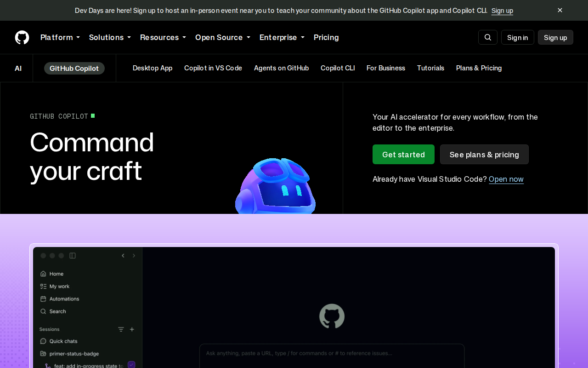Click Sign up button in header
The width and height of the screenshot is (588, 368).
pyautogui.click(x=555, y=37)
